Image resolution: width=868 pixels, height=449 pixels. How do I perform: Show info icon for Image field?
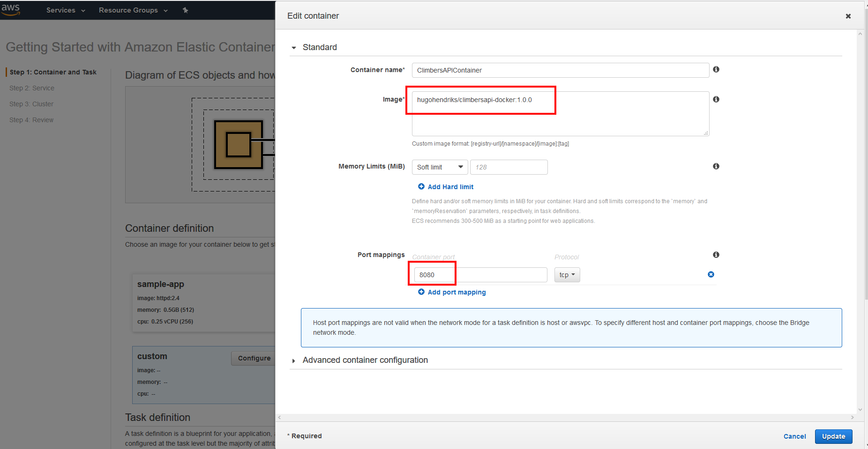716,99
